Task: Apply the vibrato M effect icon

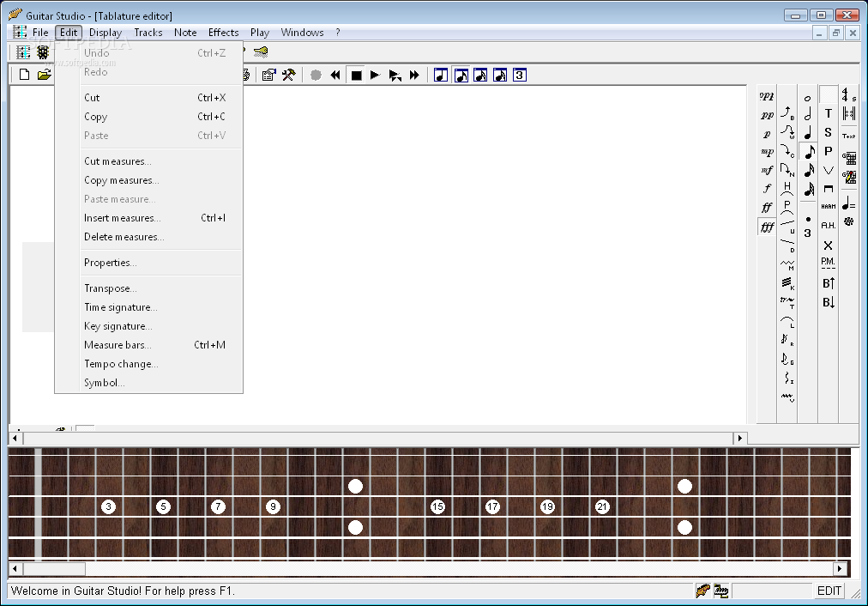Action: pos(787,264)
